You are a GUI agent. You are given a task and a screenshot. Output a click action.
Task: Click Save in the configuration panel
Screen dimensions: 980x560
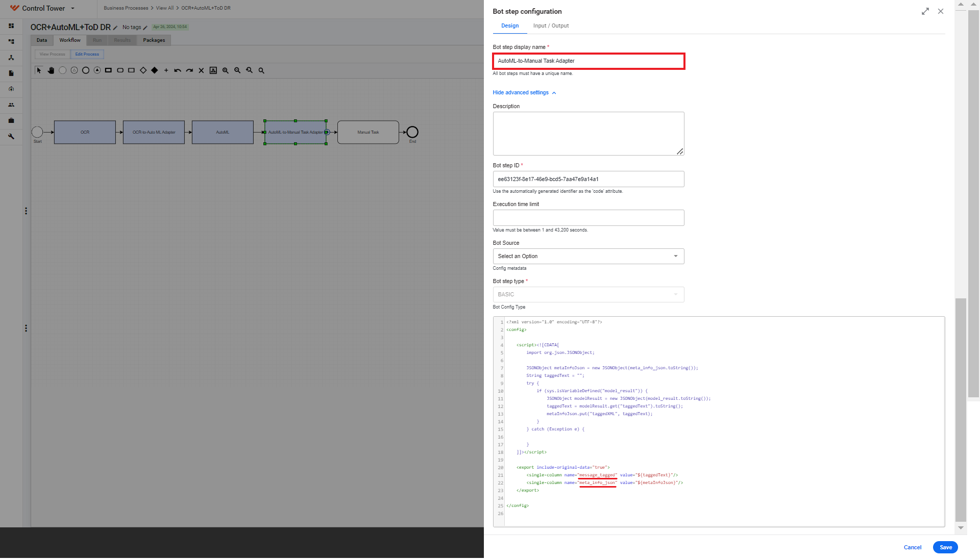[x=945, y=547]
